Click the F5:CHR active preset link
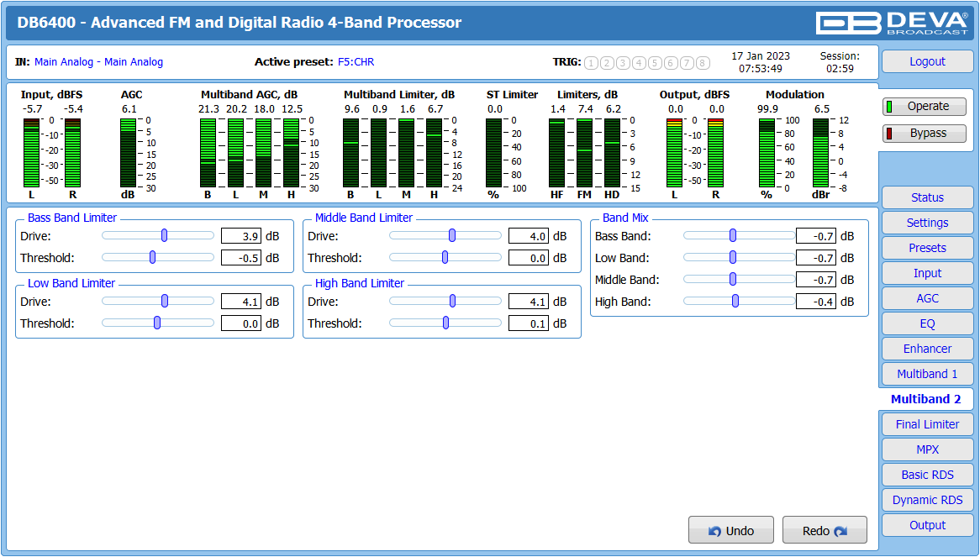This screenshot has height=557, width=980. tap(356, 62)
